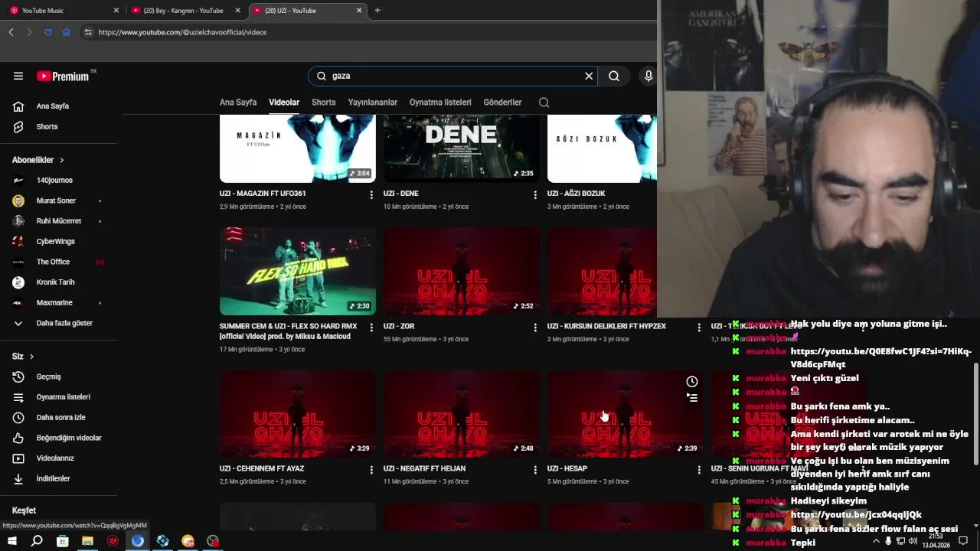This screenshot has height=551, width=980.
Task: Reload the page with browser refresh icon
Action: click(47, 32)
